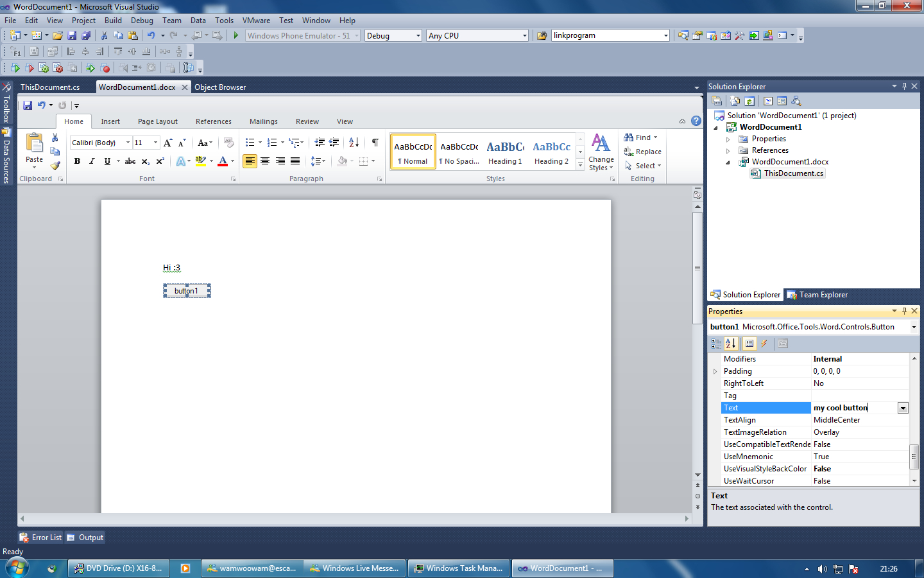Screen dimensions: 924x578
Task: Click the font color red A swatch
Action: [x=223, y=161]
